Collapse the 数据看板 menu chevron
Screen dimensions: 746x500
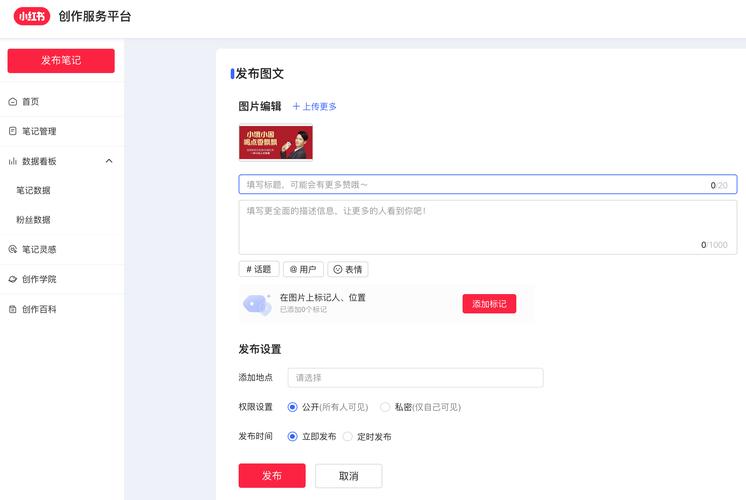click(x=109, y=161)
